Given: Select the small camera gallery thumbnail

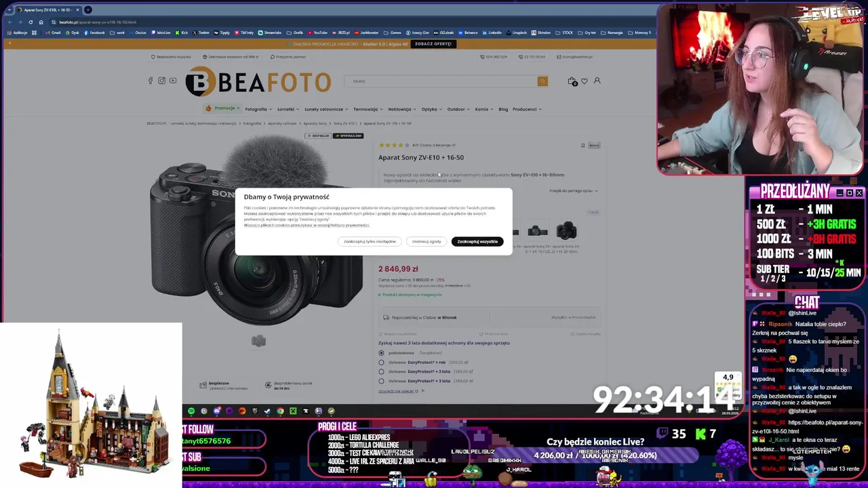Looking at the screenshot, I should click(258, 341).
